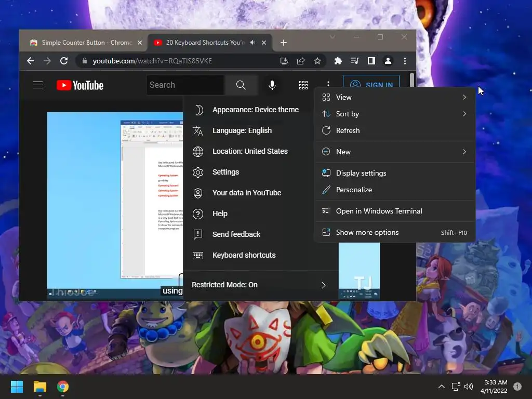Go forward with Chrome's forward arrow
The width and height of the screenshot is (532, 399).
pos(47,61)
